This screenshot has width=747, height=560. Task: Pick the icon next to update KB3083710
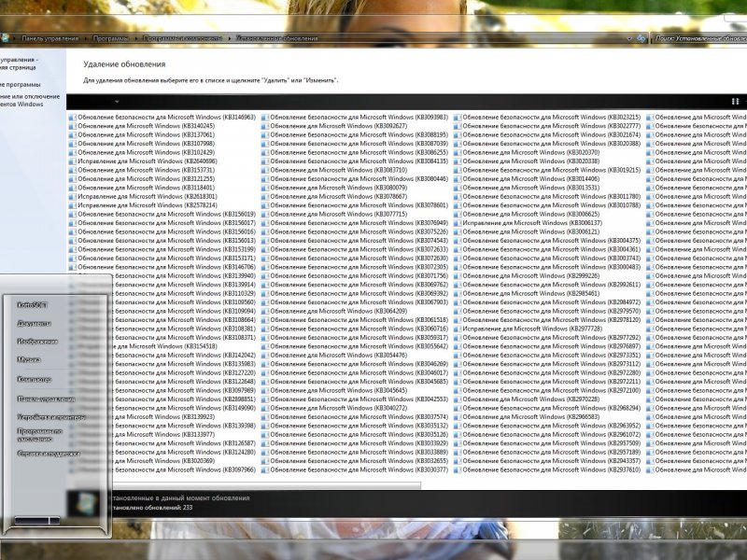pos(265,170)
